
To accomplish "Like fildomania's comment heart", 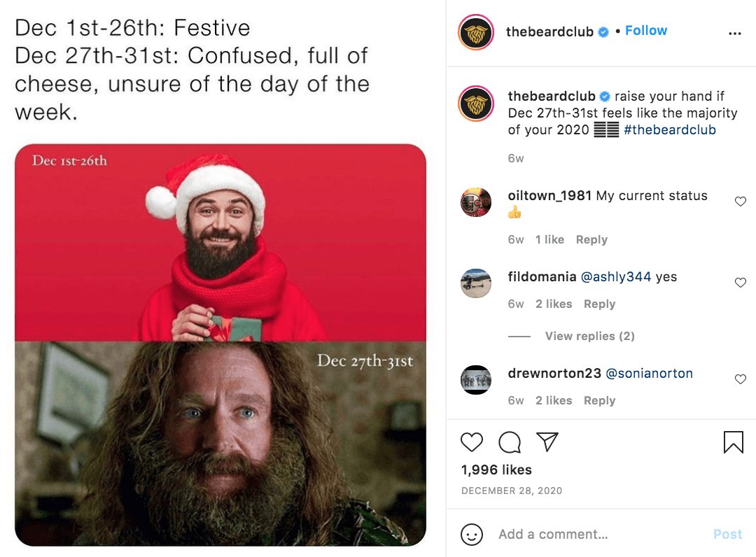I will (740, 283).
